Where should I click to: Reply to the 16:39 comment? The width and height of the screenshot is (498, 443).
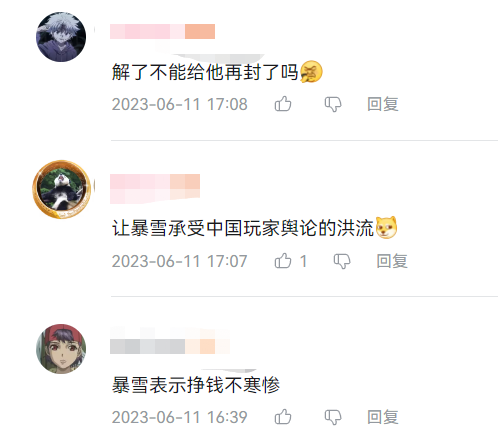(383, 417)
